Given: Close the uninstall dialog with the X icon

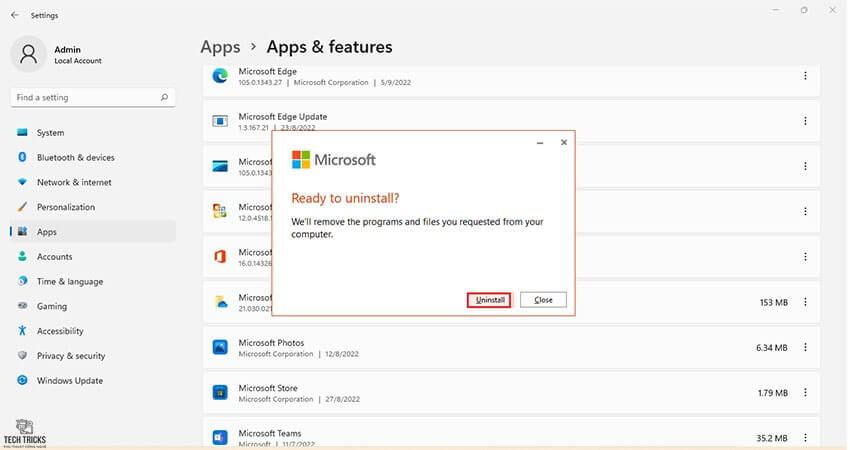Looking at the screenshot, I should (564, 142).
